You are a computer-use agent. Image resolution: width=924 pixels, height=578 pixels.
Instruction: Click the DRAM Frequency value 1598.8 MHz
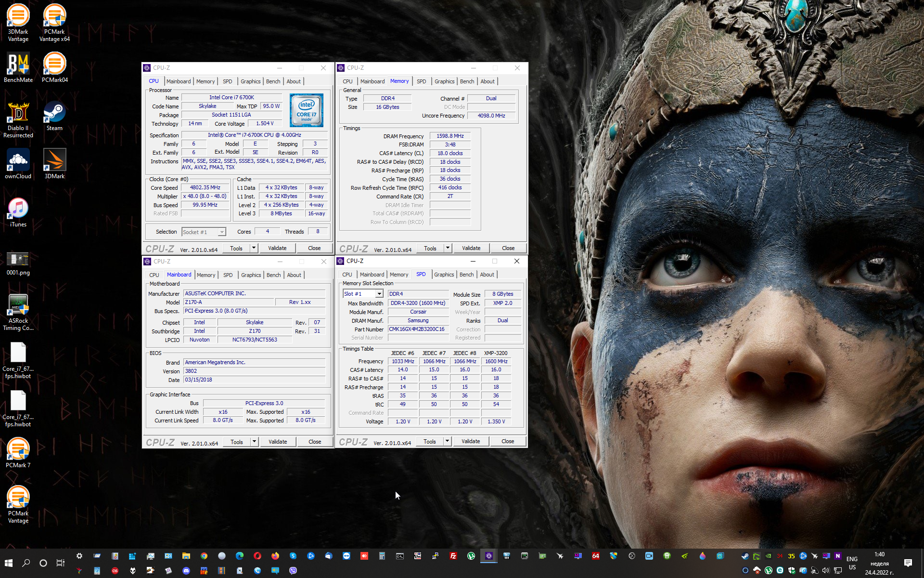pyautogui.click(x=450, y=136)
